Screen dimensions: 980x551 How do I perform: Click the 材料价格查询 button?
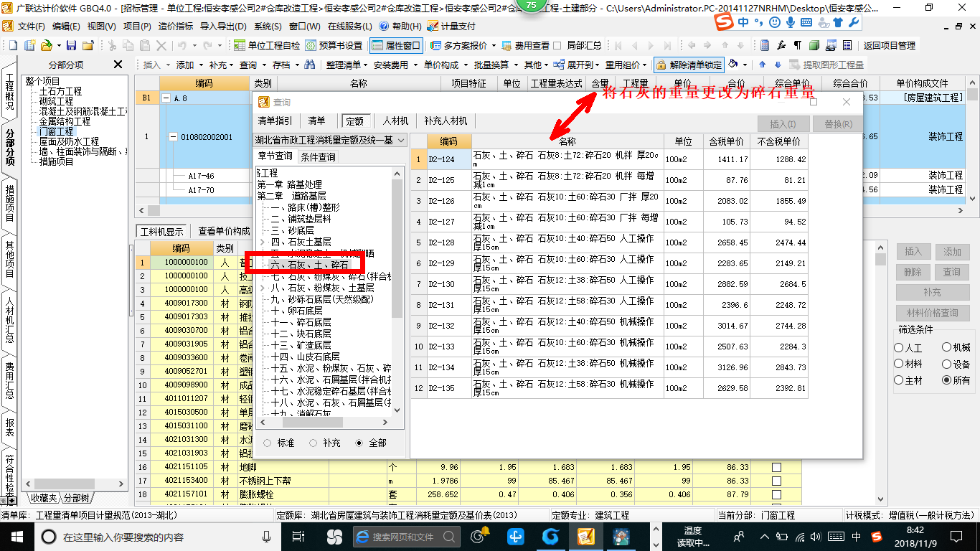tap(932, 313)
